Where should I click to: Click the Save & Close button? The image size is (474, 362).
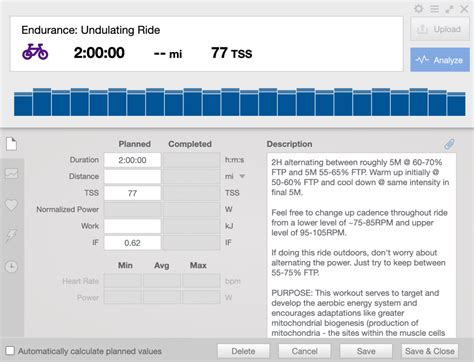tap(430, 351)
